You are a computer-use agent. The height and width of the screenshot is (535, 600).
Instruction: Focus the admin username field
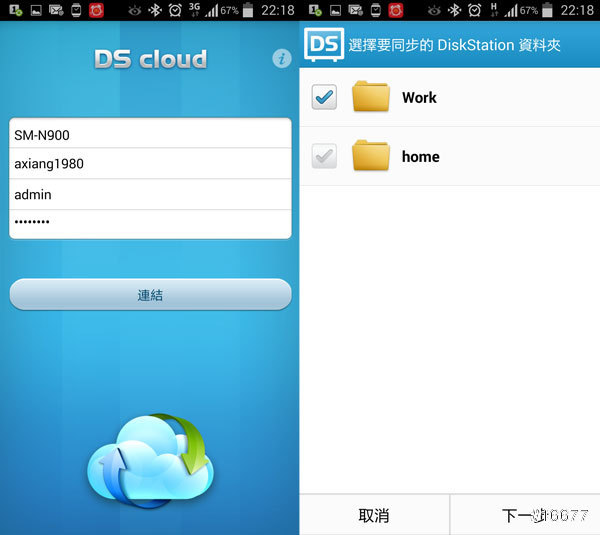[x=150, y=194]
